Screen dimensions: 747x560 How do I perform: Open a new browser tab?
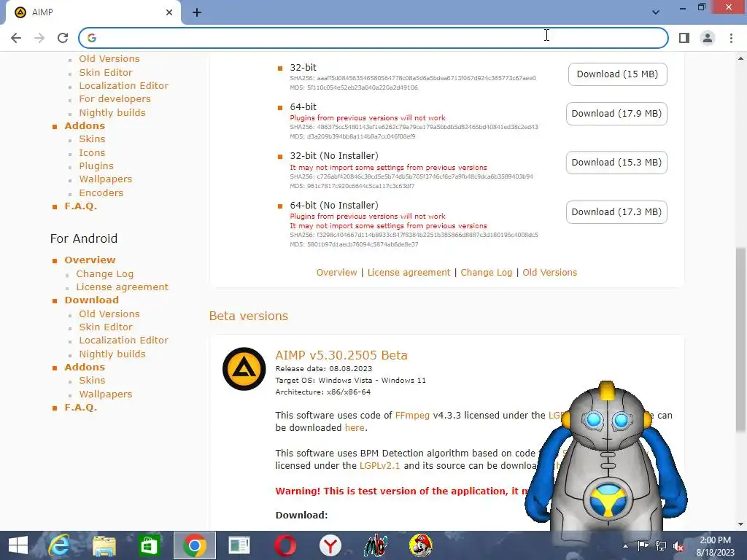(197, 12)
